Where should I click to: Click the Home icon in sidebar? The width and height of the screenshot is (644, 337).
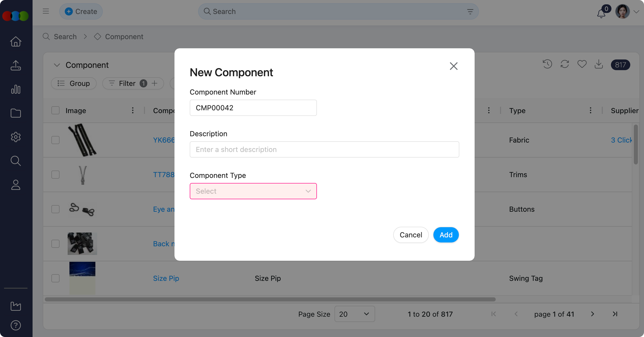(x=16, y=41)
